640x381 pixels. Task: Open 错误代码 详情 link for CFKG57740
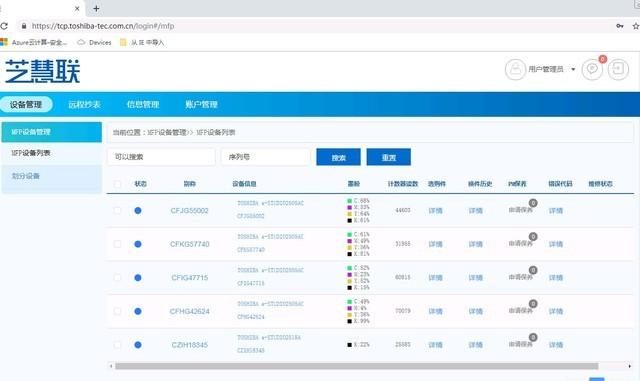click(556, 244)
